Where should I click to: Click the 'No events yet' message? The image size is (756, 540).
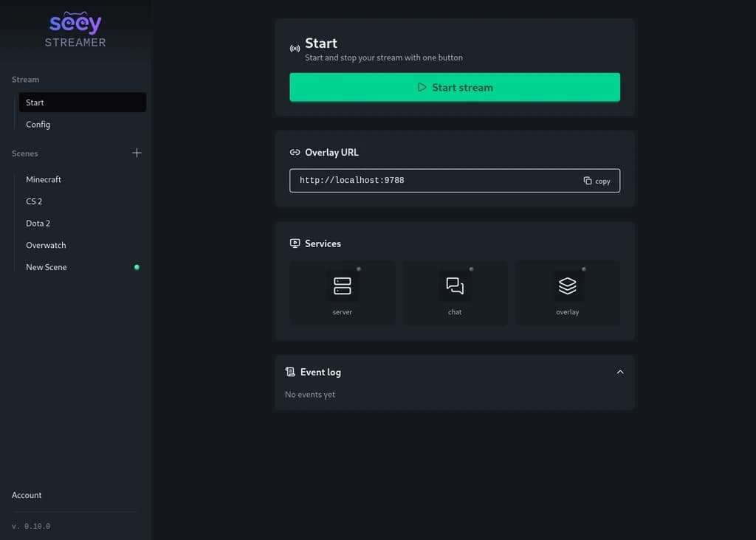coord(309,395)
